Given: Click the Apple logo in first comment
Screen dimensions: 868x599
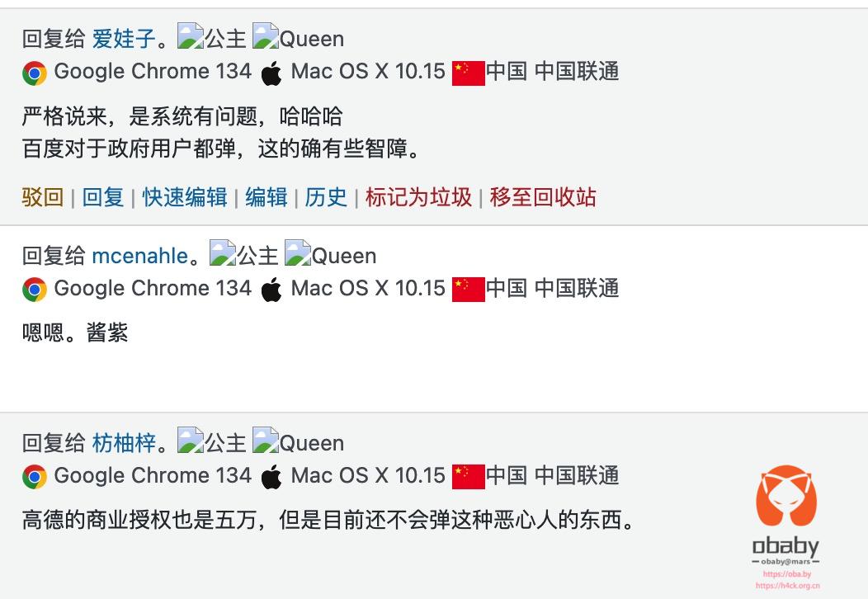Looking at the screenshot, I should tap(271, 73).
